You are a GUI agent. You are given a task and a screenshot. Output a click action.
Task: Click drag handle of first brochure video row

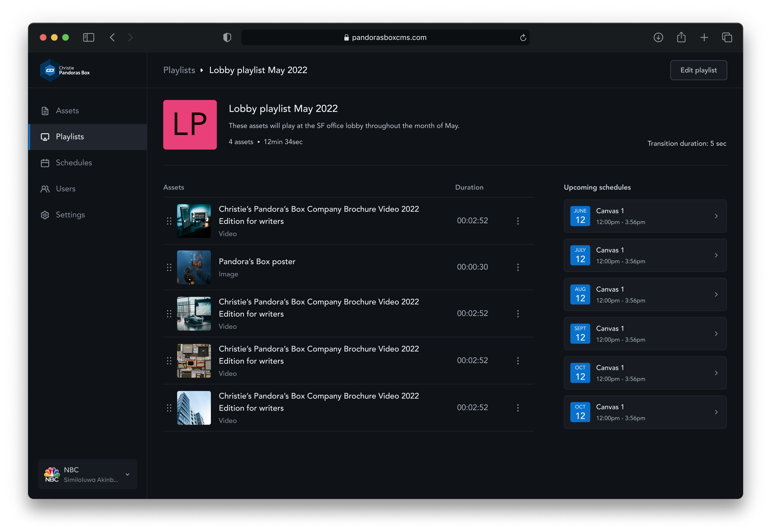point(169,221)
